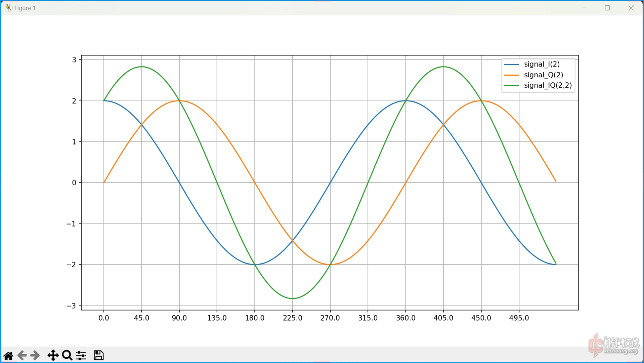Click the blue line swatch in legend

(x=511, y=64)
